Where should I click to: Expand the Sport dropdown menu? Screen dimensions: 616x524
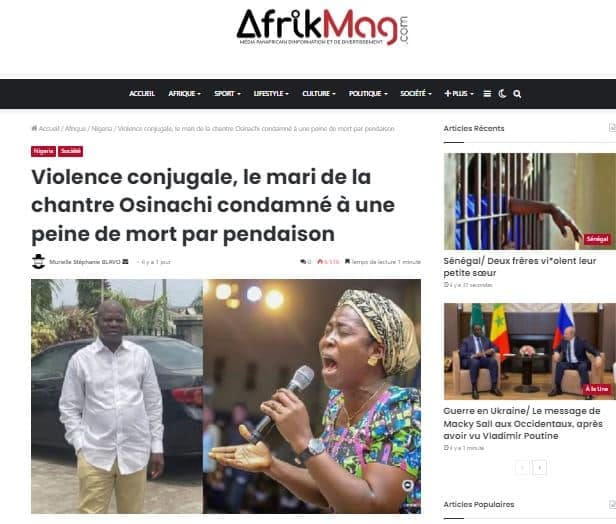tap(227, 94)
